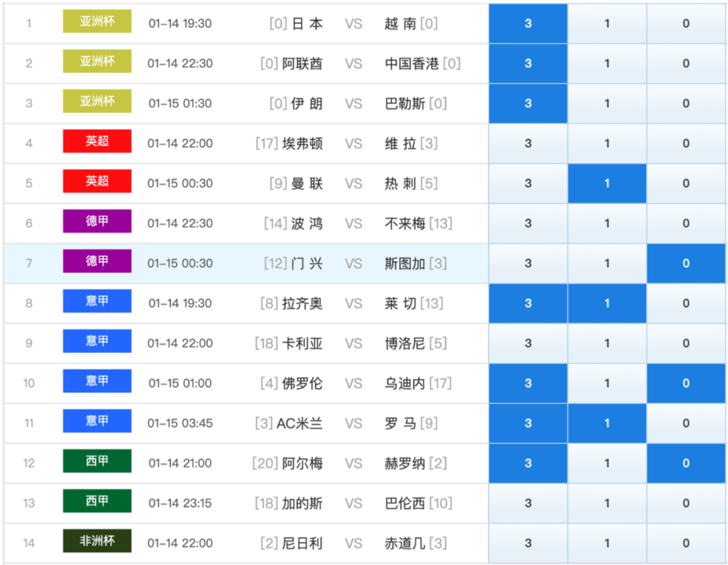Select 1 for 埃弗顿 vs 维拉

click(607, 144)
